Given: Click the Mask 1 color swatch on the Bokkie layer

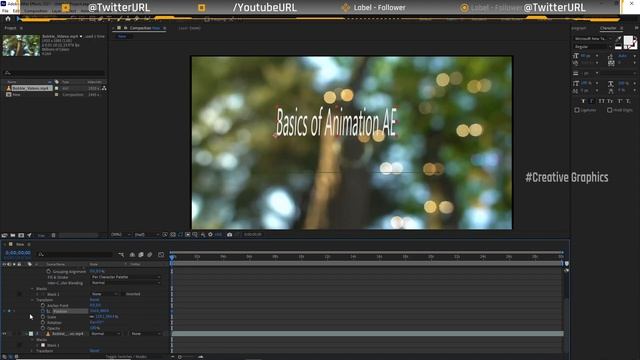Looking at the screenshot, I should click(43, 345).
